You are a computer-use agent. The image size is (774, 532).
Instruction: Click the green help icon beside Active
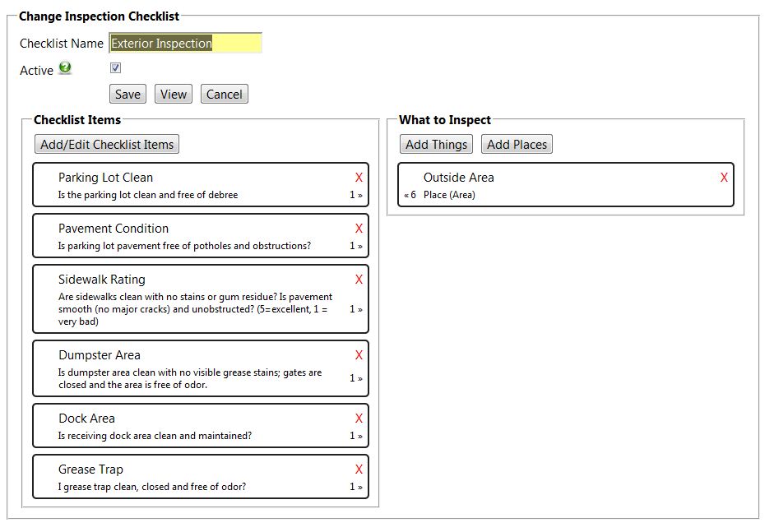pos(65,68)
